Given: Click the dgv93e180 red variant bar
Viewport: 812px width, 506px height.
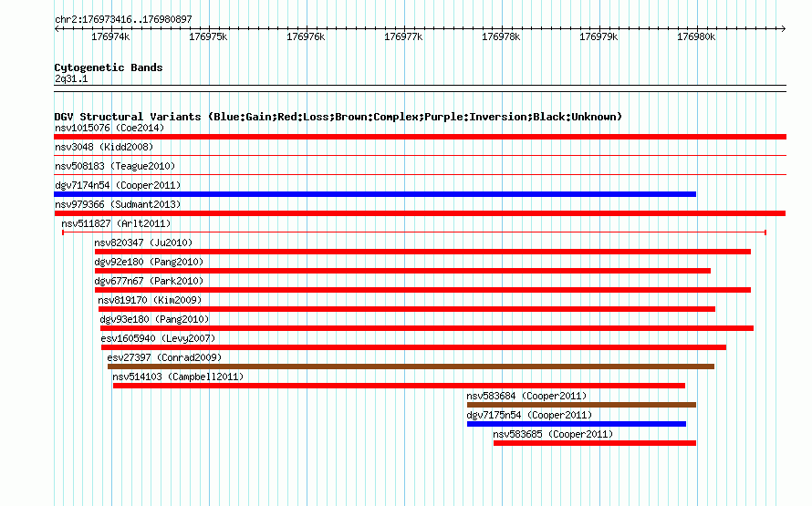Looking at the screenshot, I should [427, 328].
